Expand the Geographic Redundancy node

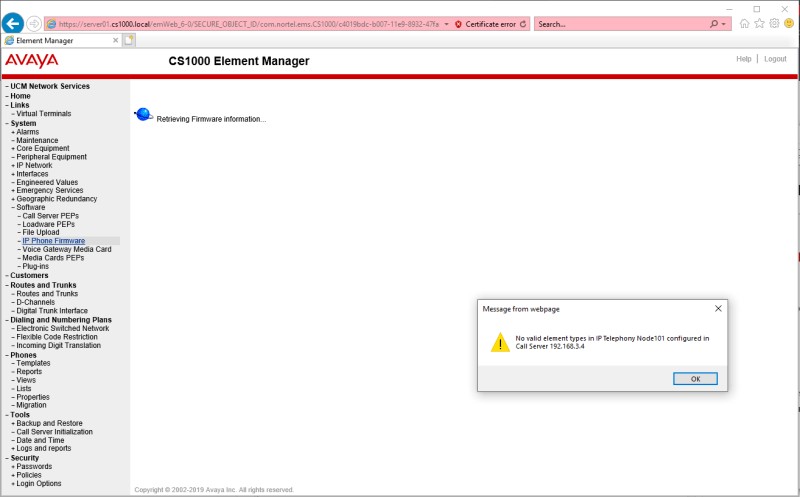[13, 199]
